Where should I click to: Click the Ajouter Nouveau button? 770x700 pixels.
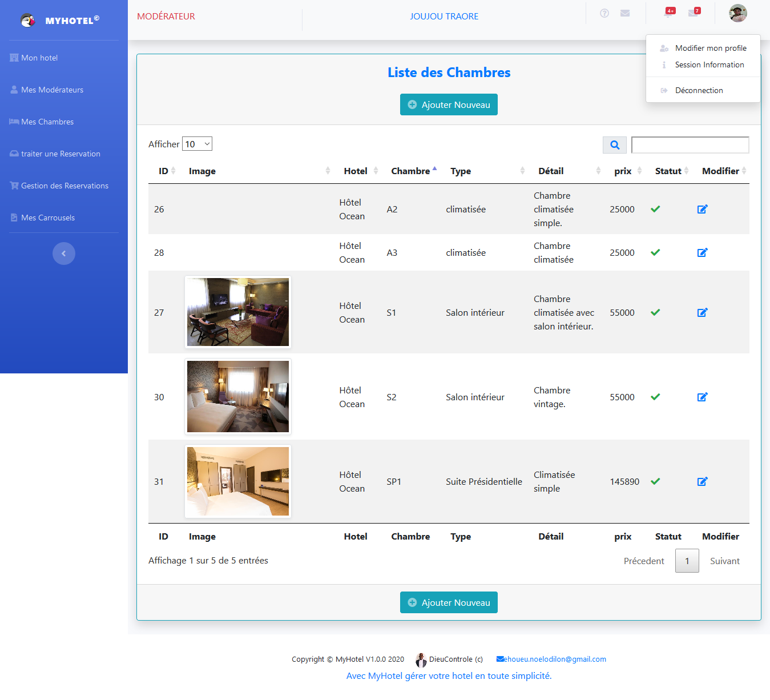point(449,104)
